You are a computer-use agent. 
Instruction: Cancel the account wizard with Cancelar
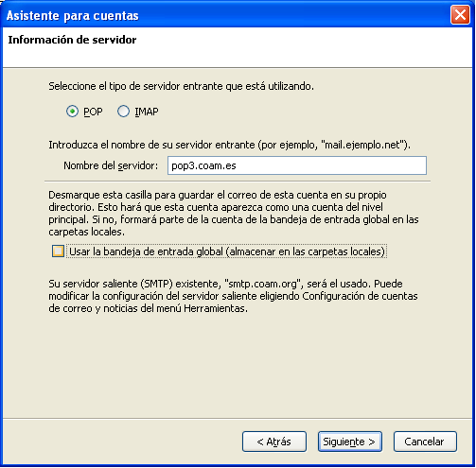[425, 442]
